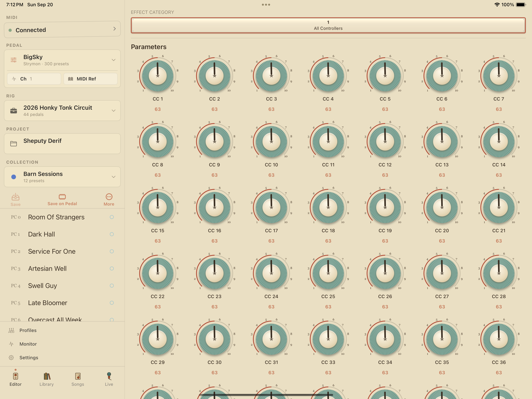Open the Monitor menu item
Image resolution: width=532 pixels, height=399 pixels.
pos(62,344)
